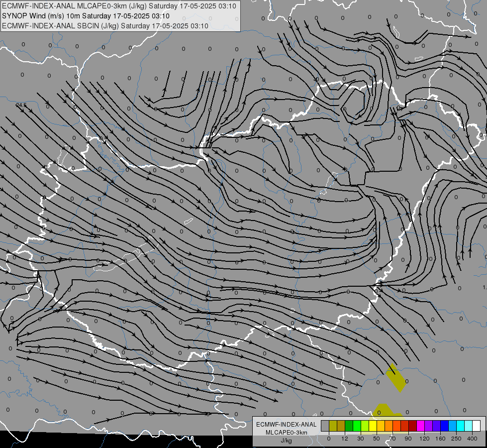Click the SBCIN header line
This screenshot has width=487, height=448.
pyautogui.click(x=105, y=26)
